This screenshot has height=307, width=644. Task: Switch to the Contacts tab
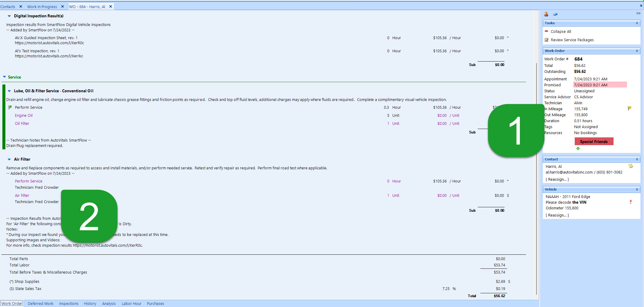tap(8, 7)
